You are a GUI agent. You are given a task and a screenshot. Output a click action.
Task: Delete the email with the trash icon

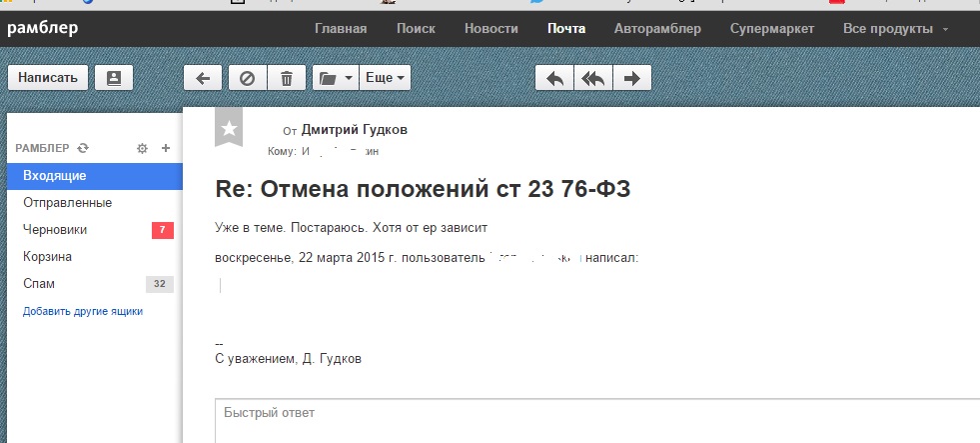click(287, 78)
